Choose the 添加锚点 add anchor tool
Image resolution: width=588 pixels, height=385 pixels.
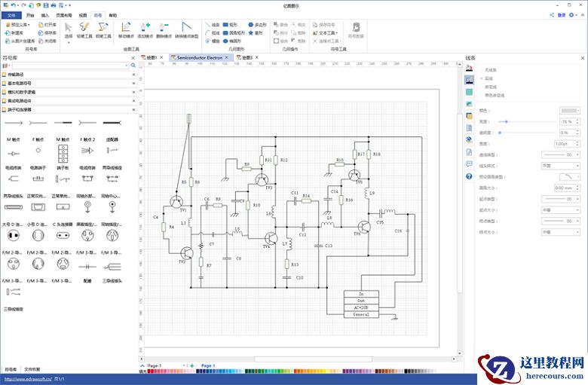(x=145, y=29)
